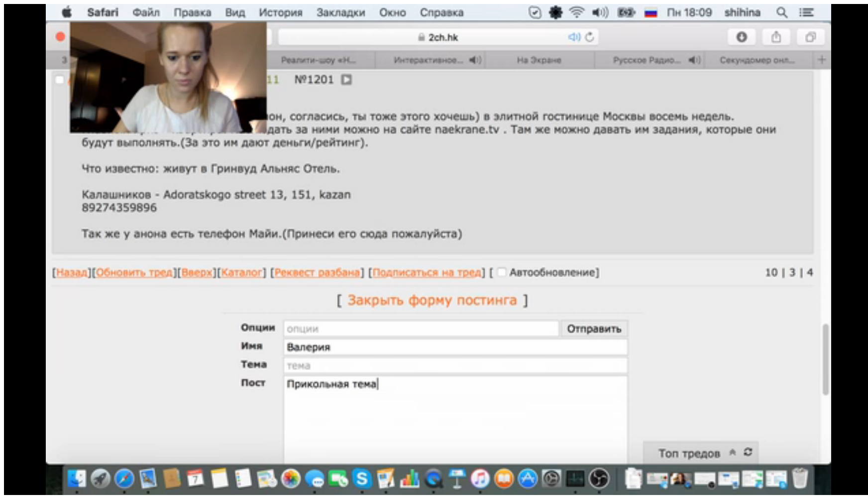Open Messages in the dock
This screenshot has height=496, width=868.
click(x=315, y=479)
